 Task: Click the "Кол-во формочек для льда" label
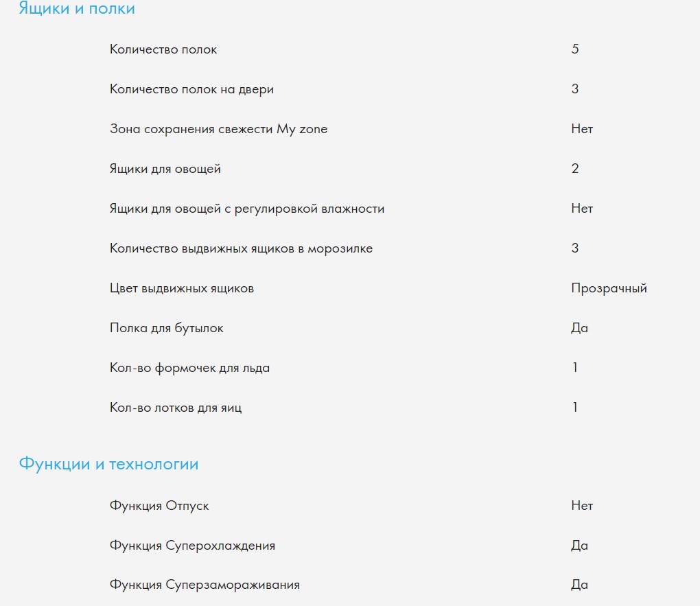click(x=189, y=368)
